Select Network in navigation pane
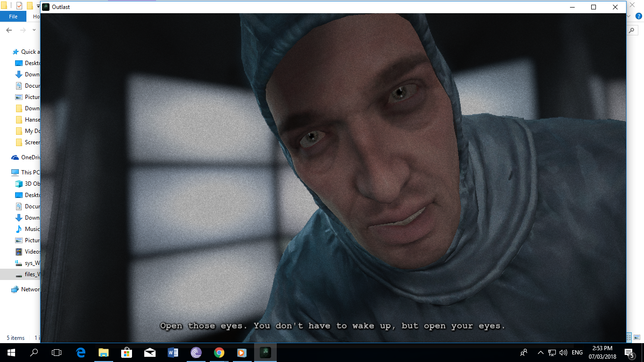The image size is (644, 362). point(26,289)
